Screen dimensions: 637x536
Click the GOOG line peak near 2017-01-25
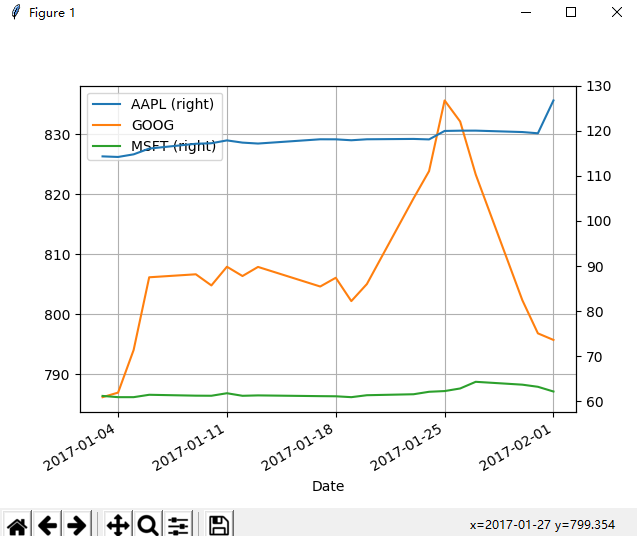point(445,100)
